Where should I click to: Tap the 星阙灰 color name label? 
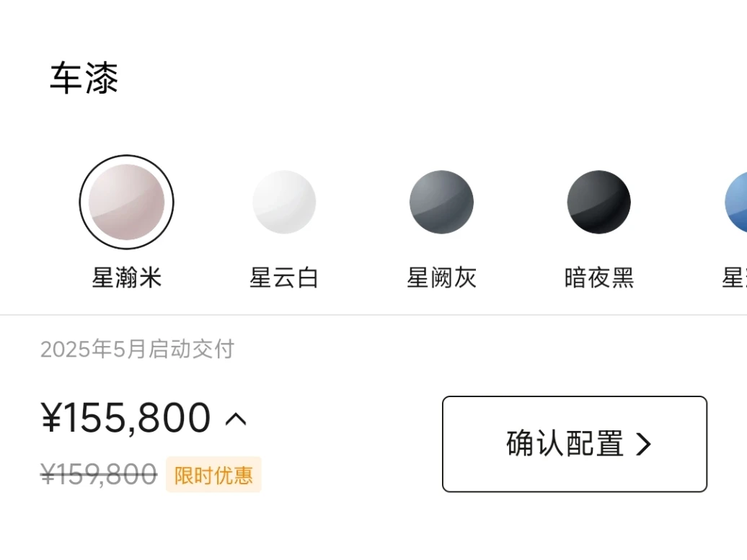[441, 277]
